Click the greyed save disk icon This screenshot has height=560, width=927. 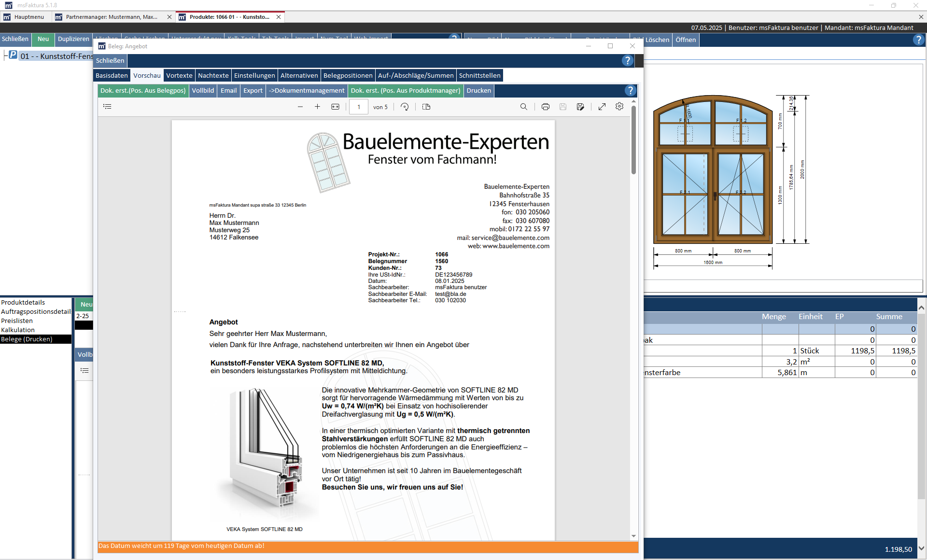point(563,107)
